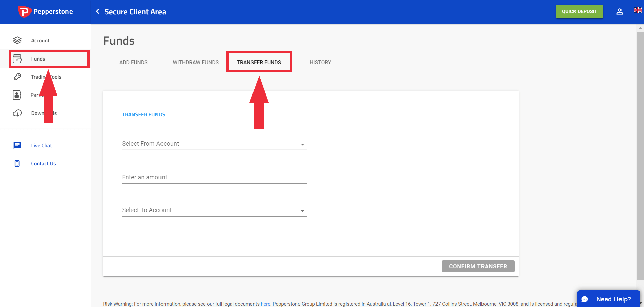Switch to the Add Funds tab

tap(133, 62)
